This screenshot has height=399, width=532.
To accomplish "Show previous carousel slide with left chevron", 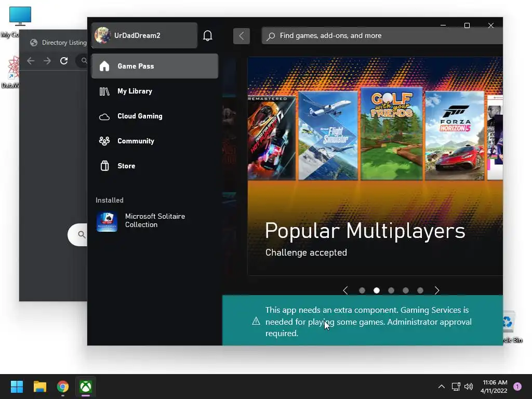I will tap(345, 290).
